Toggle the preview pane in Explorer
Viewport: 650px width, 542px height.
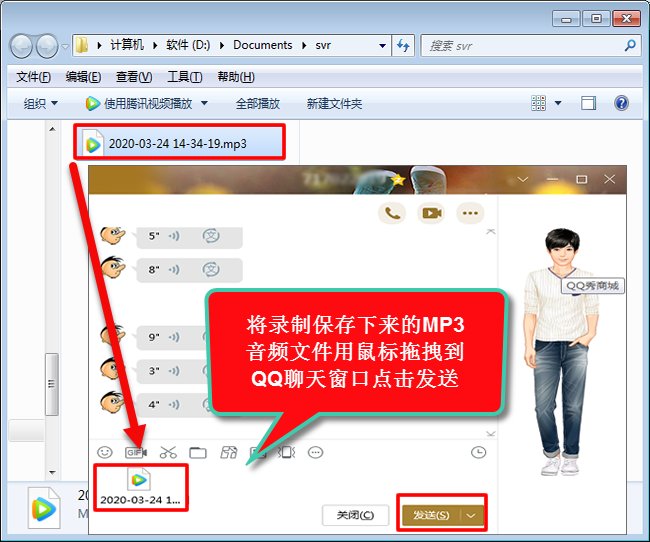pos(588,103)
